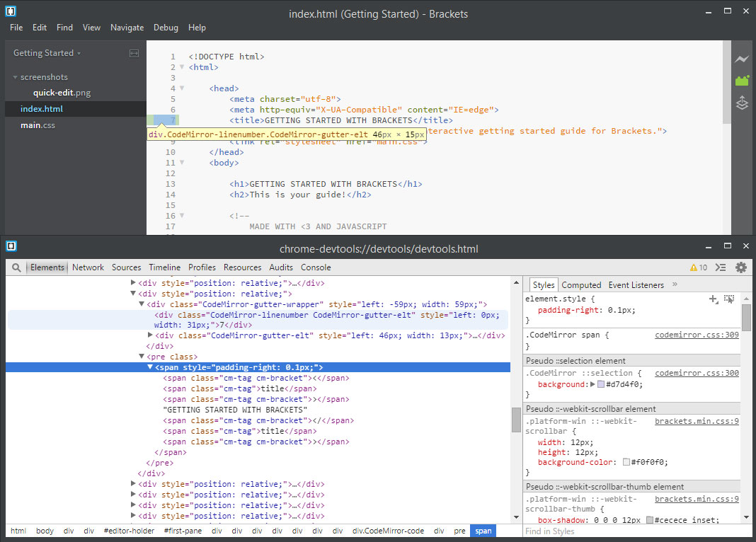Image resolution: width=756 pixels, height=542 pixels.
Task: Switch to the Resources tab
Action: (243, 267)
